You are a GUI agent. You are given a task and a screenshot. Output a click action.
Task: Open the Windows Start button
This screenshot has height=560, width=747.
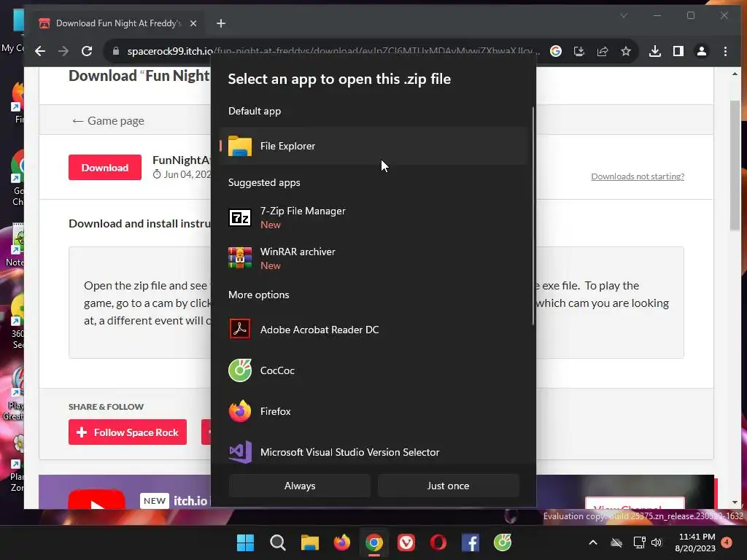click(245, 542)
